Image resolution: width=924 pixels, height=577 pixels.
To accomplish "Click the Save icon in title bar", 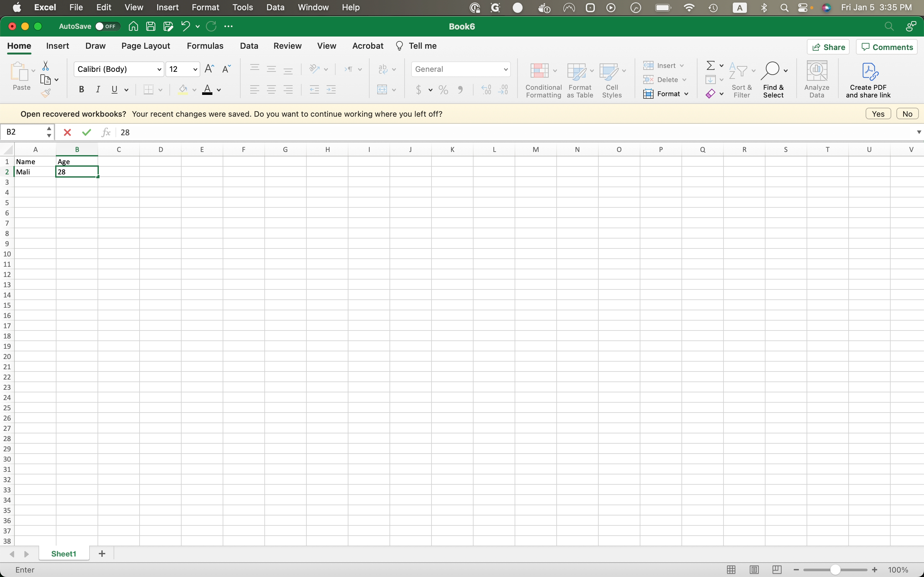I will [151, 26].
